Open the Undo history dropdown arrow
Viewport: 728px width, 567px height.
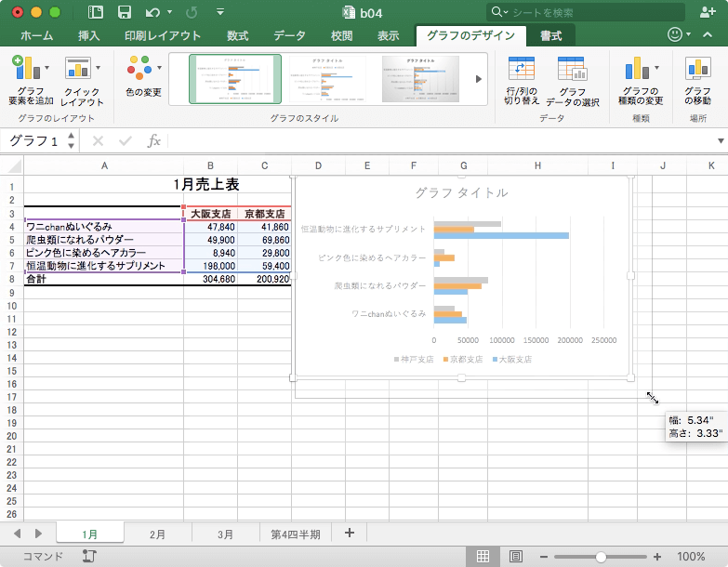[169, 12]
